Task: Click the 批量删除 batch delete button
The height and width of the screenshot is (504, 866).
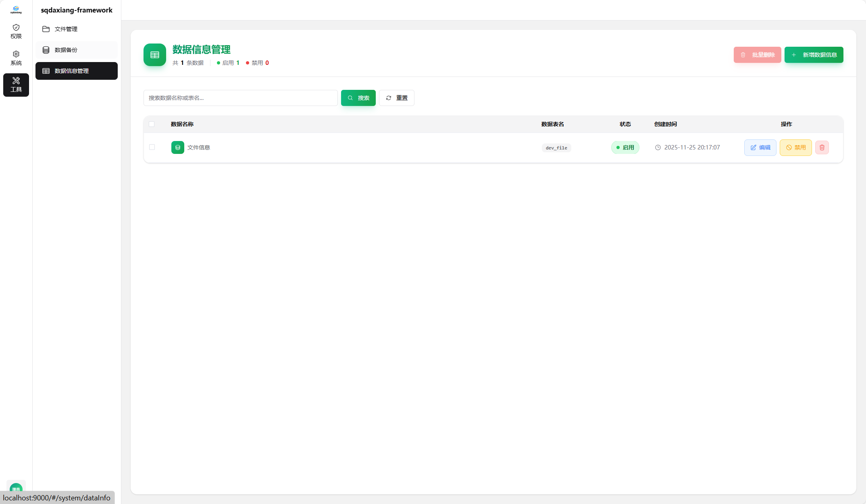Action: pos(757,55)
